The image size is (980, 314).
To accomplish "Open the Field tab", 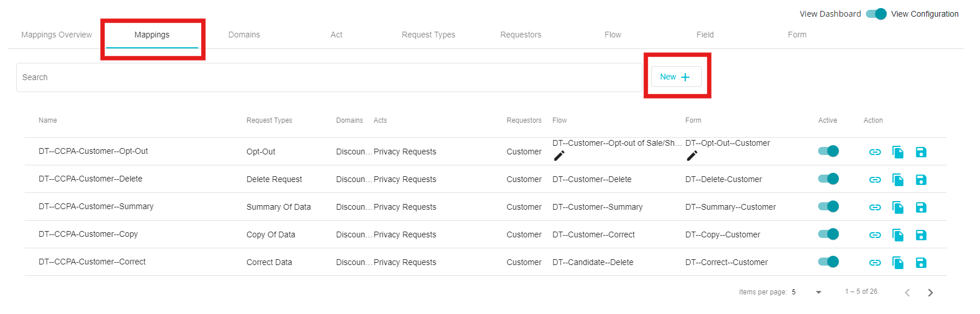I will [705, 35].
